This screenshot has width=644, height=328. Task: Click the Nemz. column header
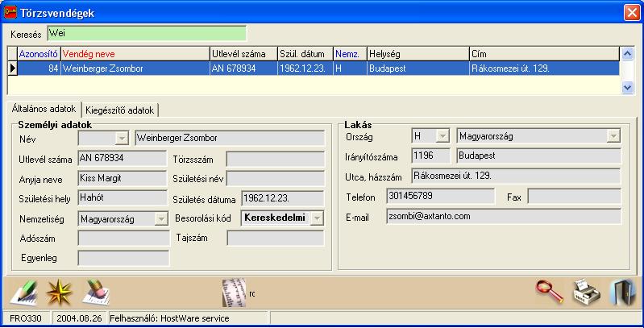(x=350, y=54)
